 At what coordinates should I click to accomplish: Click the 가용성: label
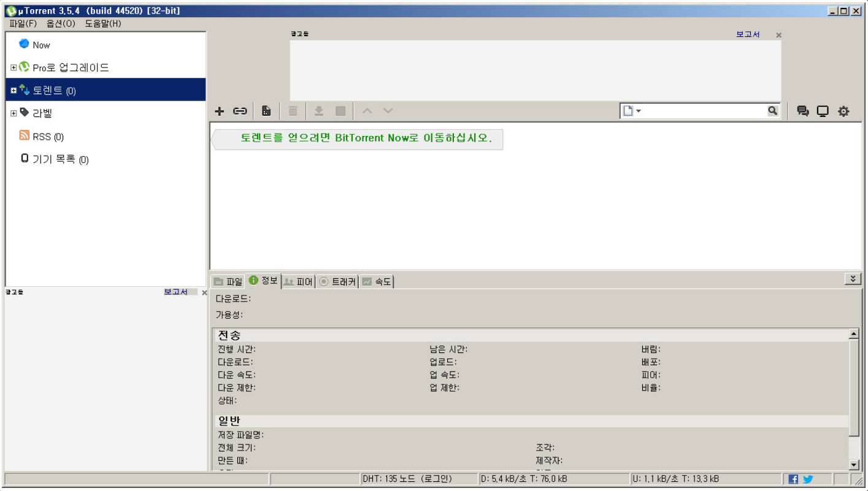click(229, 314)
